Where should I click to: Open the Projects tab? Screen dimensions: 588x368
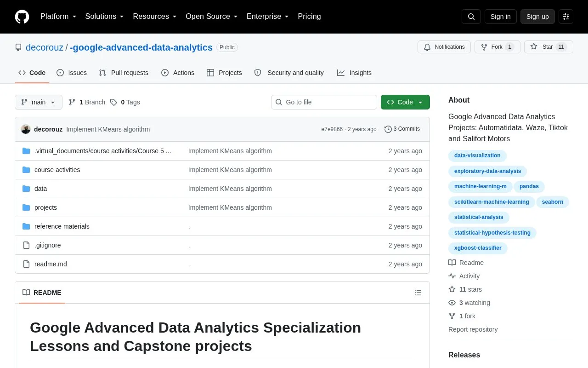(x=224, y=73)
